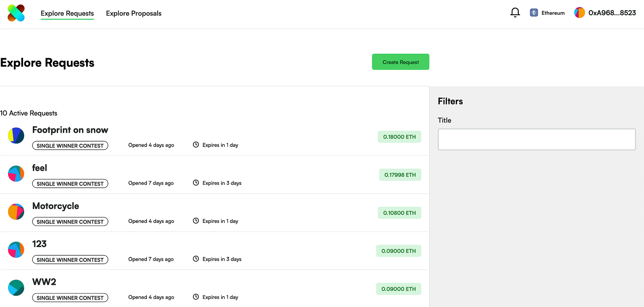Click the feel request avatar
644x307 pixels.
[16, 174]
